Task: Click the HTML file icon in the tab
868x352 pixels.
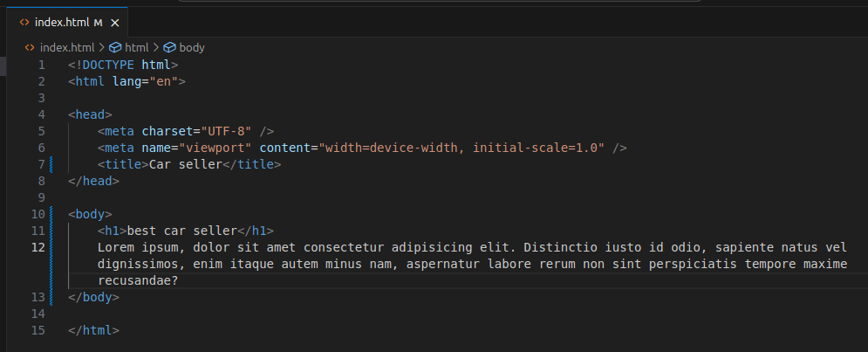Action: coord(24,22)
